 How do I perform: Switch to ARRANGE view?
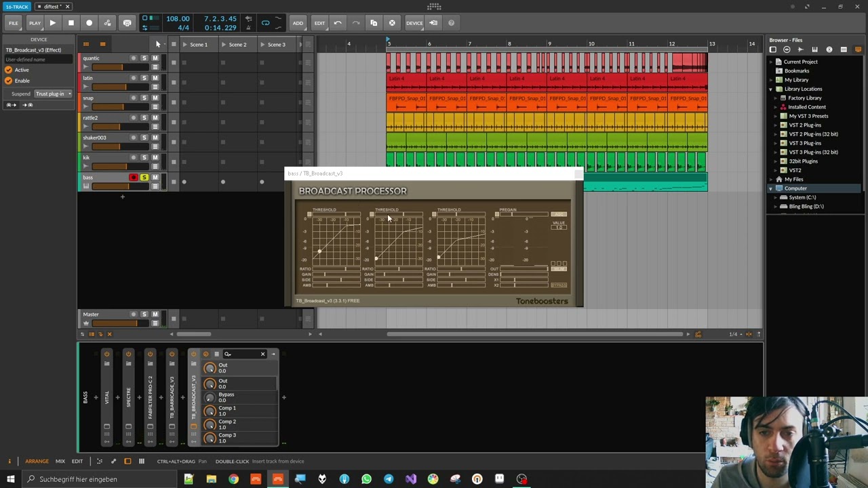click(37, 462)
